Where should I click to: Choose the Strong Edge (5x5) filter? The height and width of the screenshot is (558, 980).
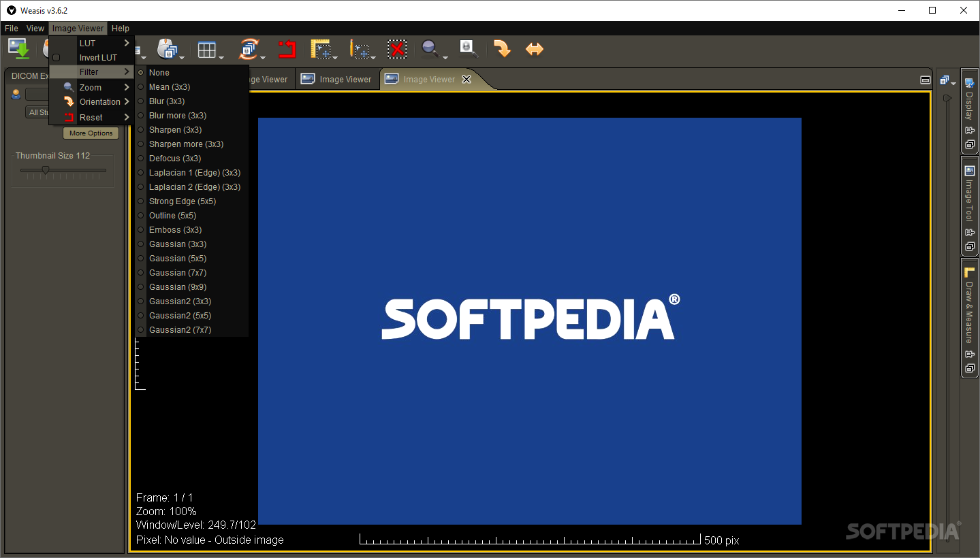tap(192, 201)
